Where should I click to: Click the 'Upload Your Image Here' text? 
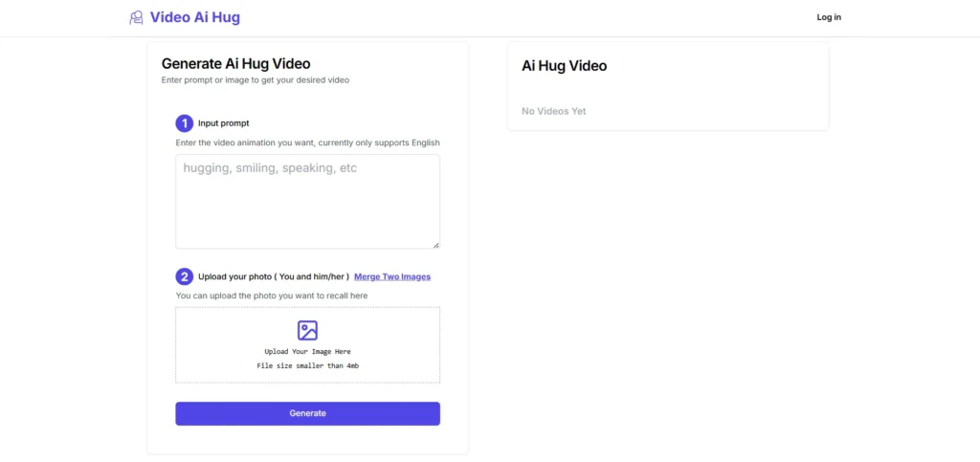pyautogui.click(x=307, y=351)
